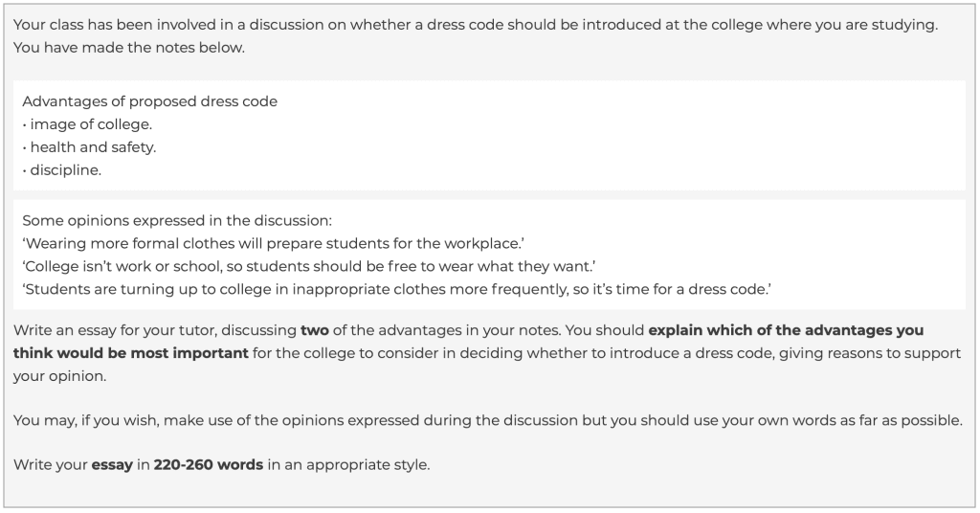Click the bold word 'two' in the instructions
Viewport: 980px width, 513px height.
coord(315,330)
